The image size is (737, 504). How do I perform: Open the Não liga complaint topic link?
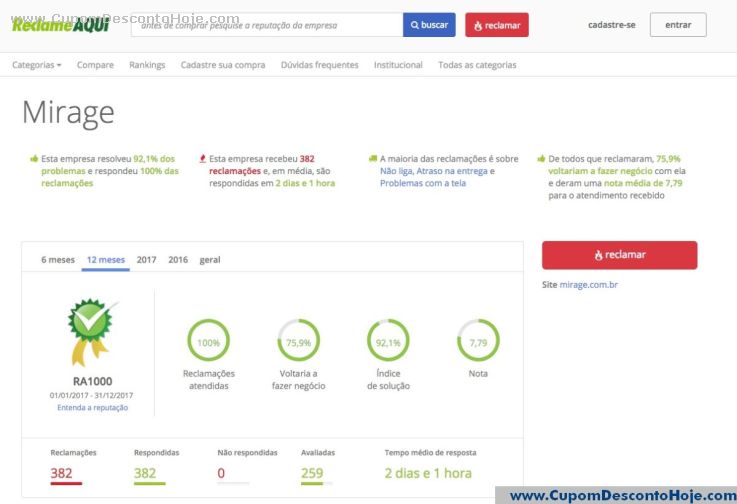pos(397,171)
